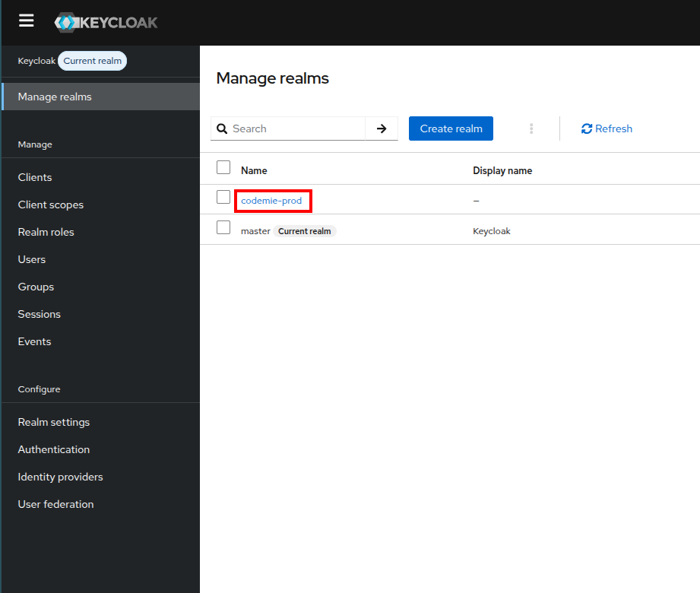The image size is (700, 593).
Task: Open User federation page
Action: (55, 504)
